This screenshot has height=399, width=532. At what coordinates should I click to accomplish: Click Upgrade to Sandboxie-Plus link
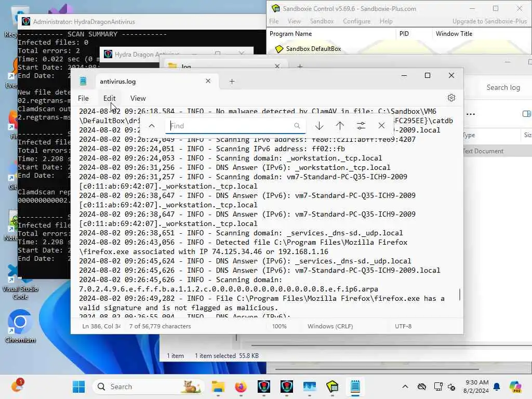pyautogui.click(x=489, y=21)
